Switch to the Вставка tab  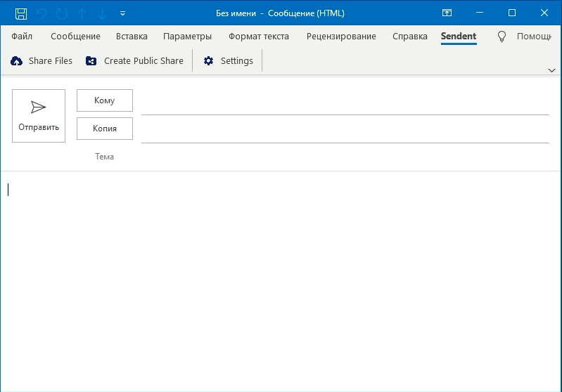point(132,36)
